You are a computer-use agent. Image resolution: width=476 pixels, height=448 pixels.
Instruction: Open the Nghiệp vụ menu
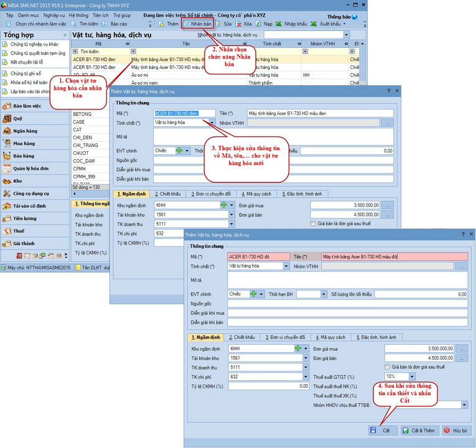click(54, 15)
